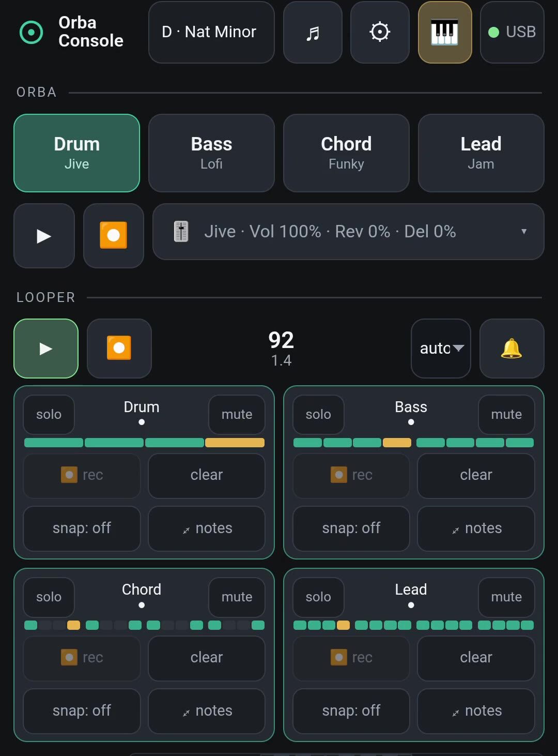This screenshot has width=558, height=756.
Task: Play the Orba section preview
Action: [44, 236]
